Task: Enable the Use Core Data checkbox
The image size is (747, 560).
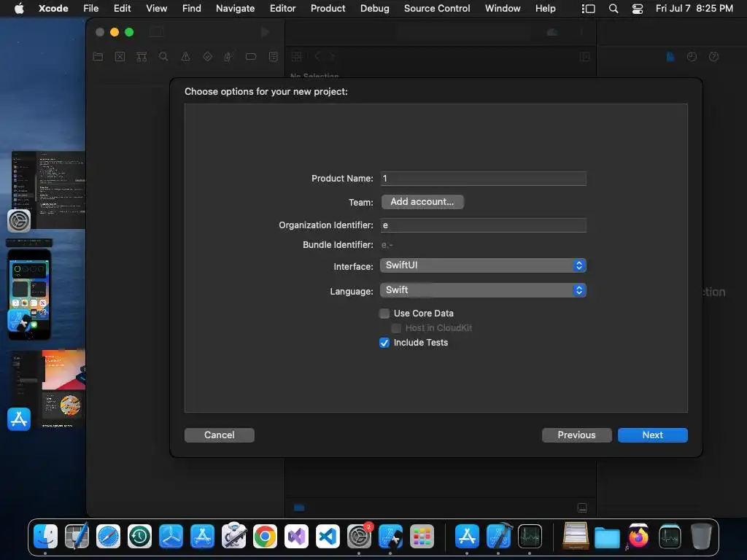Action: tap(384, 314)
